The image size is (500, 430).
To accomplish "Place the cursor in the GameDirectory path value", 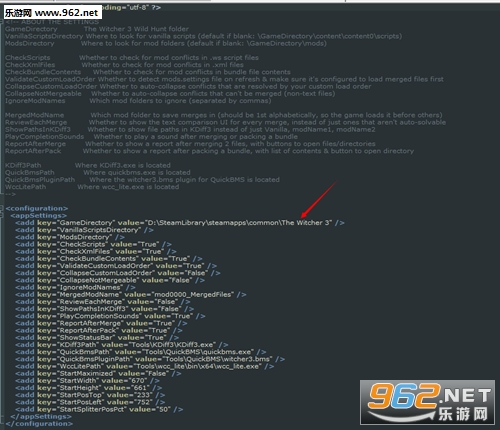I will point(238,223).
